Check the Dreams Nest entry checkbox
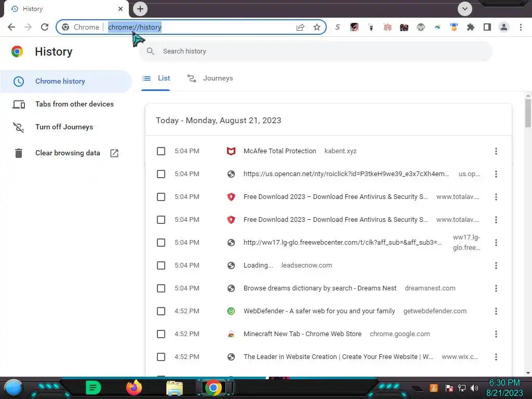The height and width of the screenshot is (399, 532). [x=161, y=288]
